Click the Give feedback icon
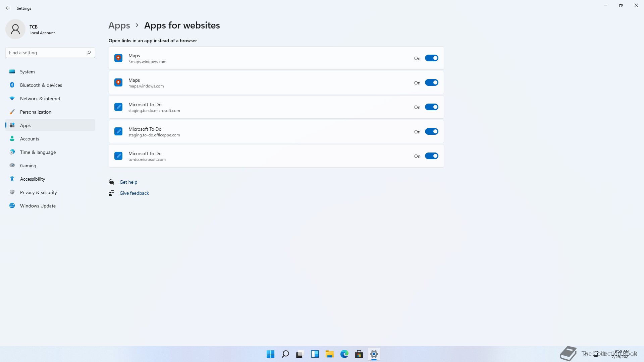The image size is (644, 362). 111,193
